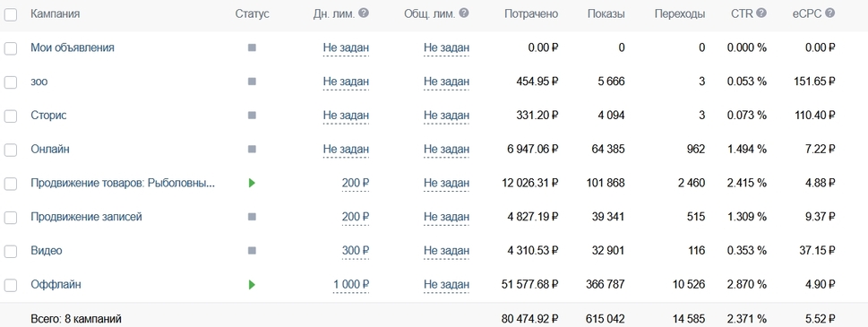
Task: Select all campaigns with header checkbox
Action: [x=11, y=14]
